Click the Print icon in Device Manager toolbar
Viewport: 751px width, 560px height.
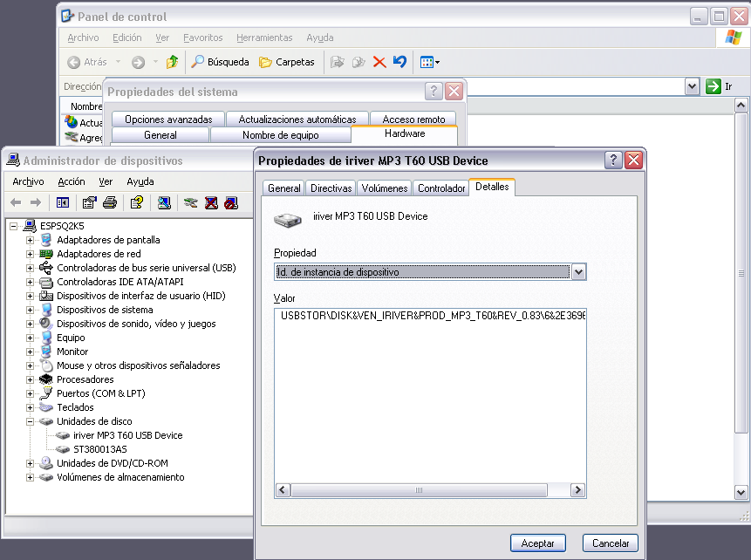(x=110, y=202)
